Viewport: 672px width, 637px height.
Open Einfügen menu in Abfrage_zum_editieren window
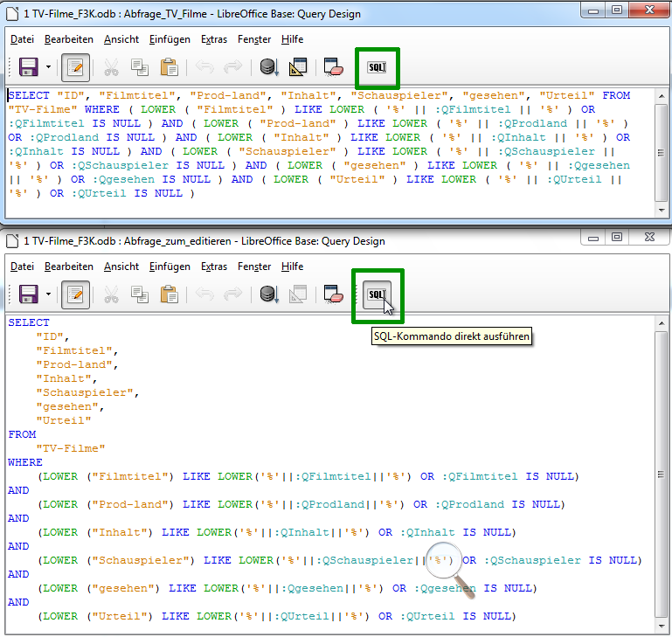[170, 267]
